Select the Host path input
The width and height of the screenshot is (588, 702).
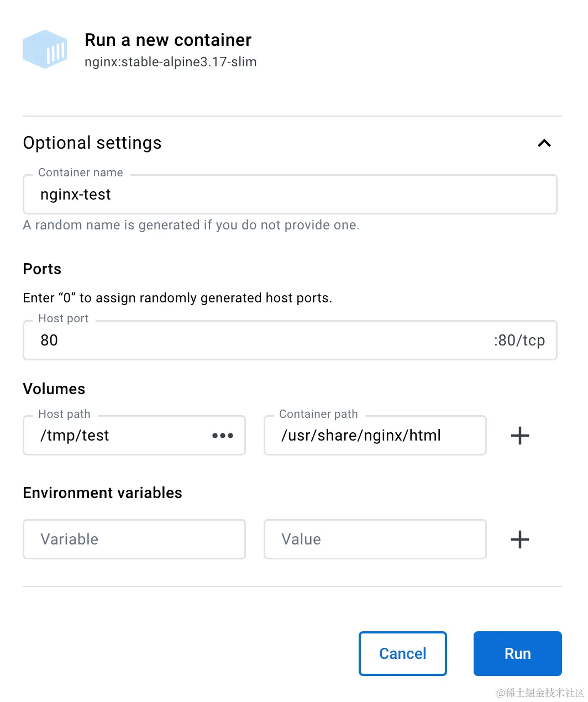pos(122,436)
